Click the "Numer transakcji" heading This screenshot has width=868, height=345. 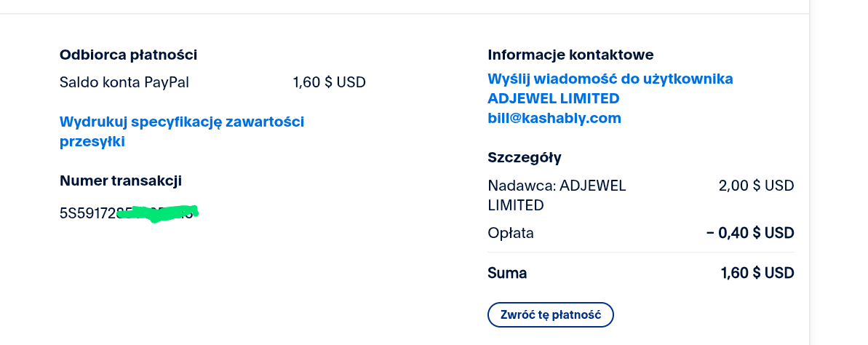coord(120,181)
